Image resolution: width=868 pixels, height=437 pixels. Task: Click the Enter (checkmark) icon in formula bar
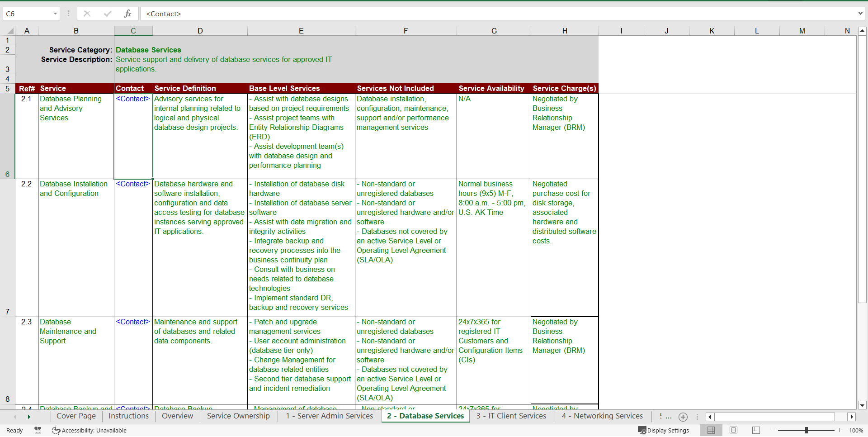click(x=108, y=14)
